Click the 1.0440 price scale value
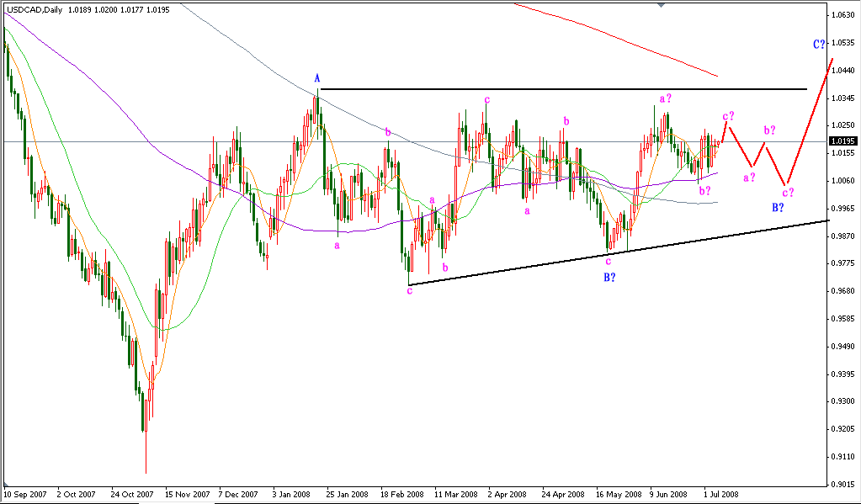Image resolution: width=861 pixels, height=504 pixels. [x=842, y=70]
